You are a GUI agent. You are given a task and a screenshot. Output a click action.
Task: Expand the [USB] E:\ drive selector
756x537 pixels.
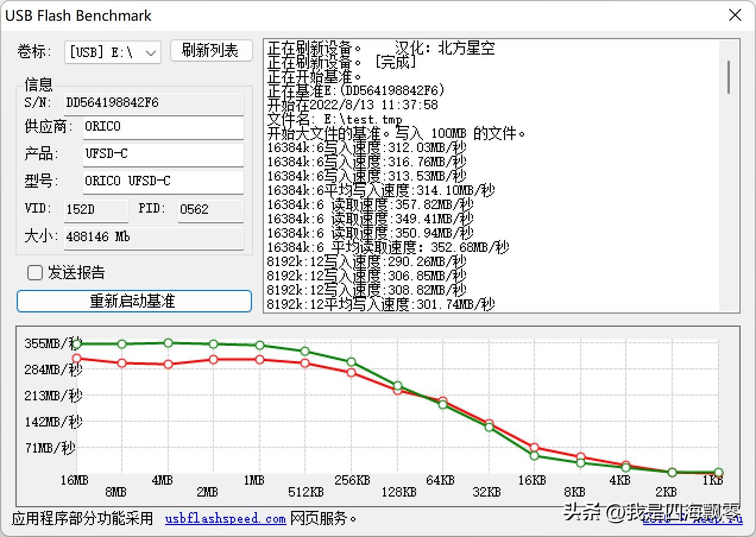pos(151,52)
